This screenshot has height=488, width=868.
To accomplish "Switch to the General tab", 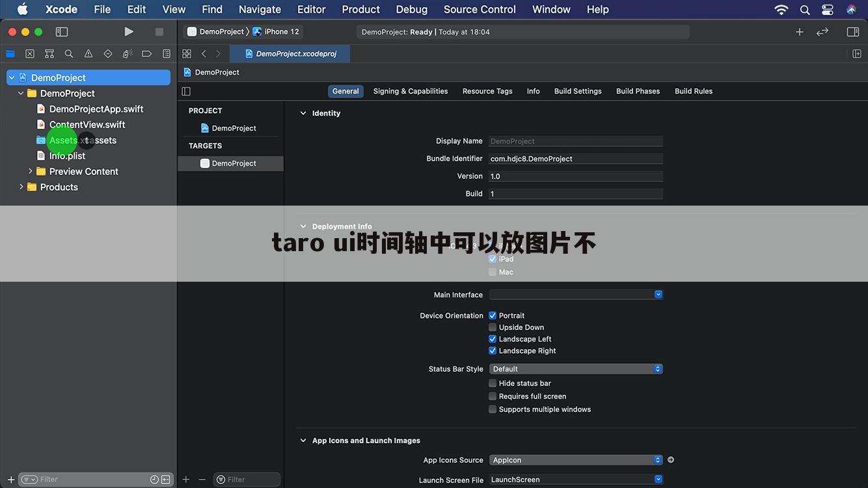I will tap(346, 91).
